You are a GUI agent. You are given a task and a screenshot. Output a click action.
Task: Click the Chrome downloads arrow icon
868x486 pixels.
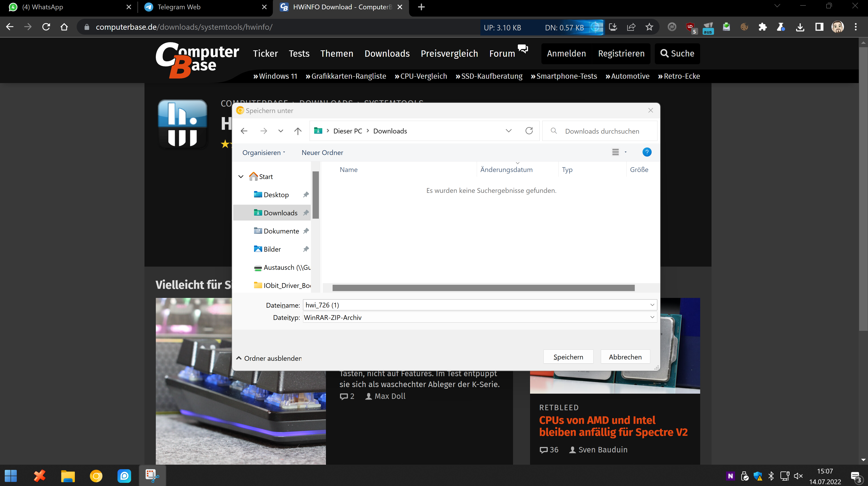tap(800, 27)
